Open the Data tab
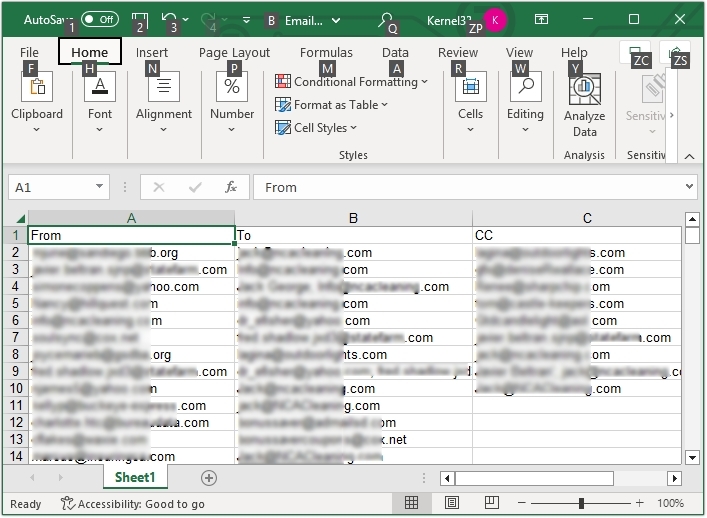This screenshot has width=707, height=518. (395, 52)
